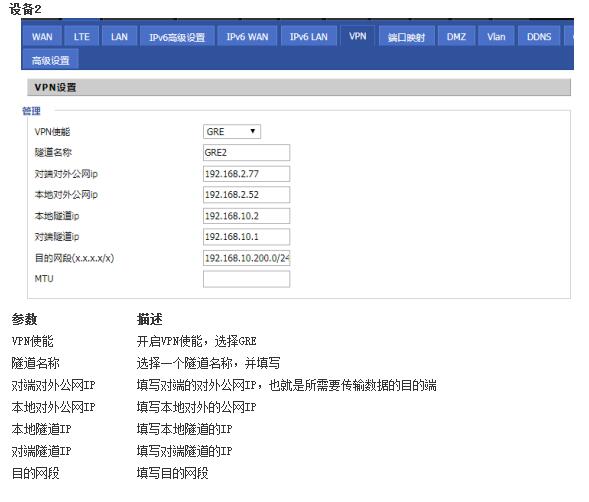Click description 选择一个隧道名称，并填写
The height and width of the screenshot is (502, 589).
[208, 363]
